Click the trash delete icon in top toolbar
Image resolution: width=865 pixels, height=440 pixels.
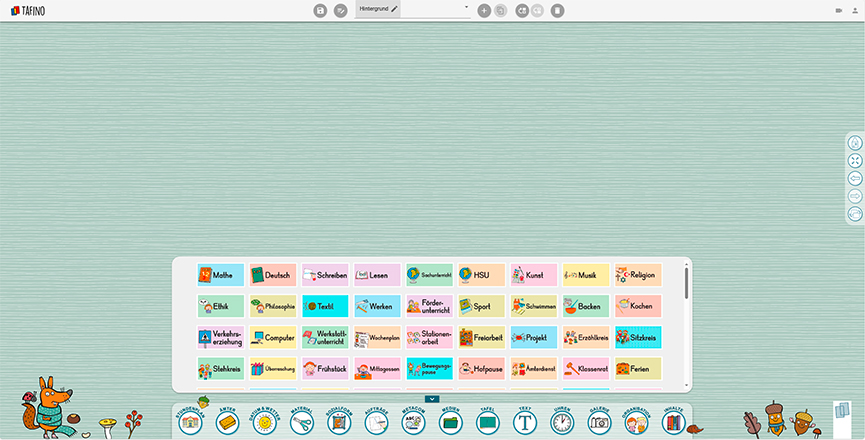(557, 10)
